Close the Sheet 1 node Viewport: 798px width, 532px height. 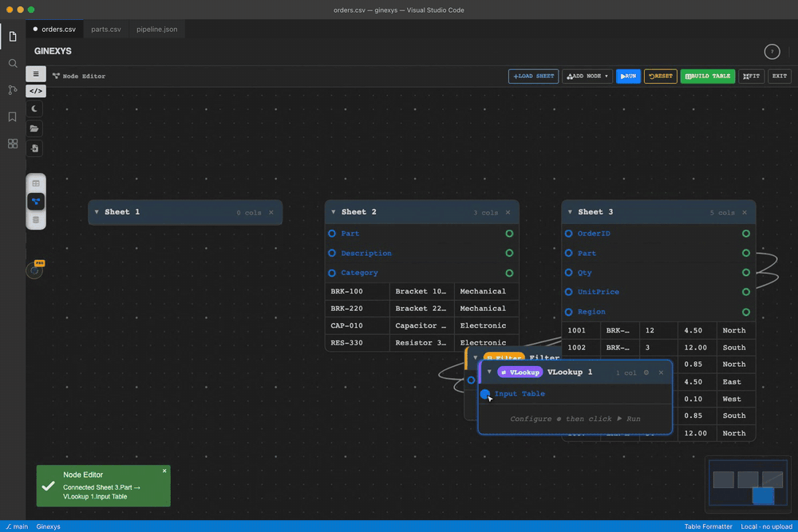[271, 213]
